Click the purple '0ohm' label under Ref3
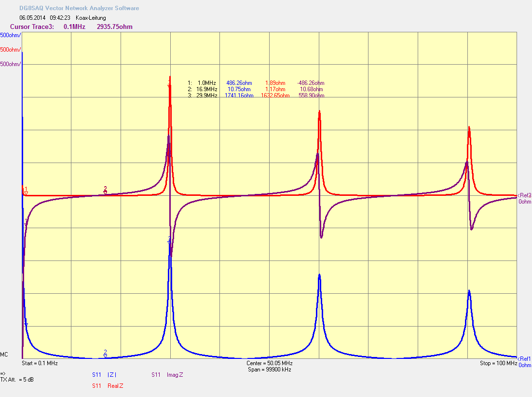The width and height of the screenshot is (532, 397). [525, 202]
